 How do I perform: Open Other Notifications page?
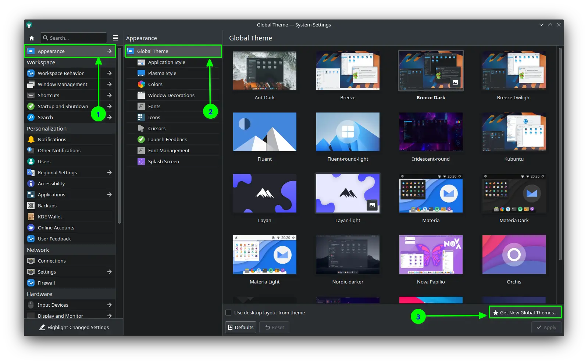(70, 150)
